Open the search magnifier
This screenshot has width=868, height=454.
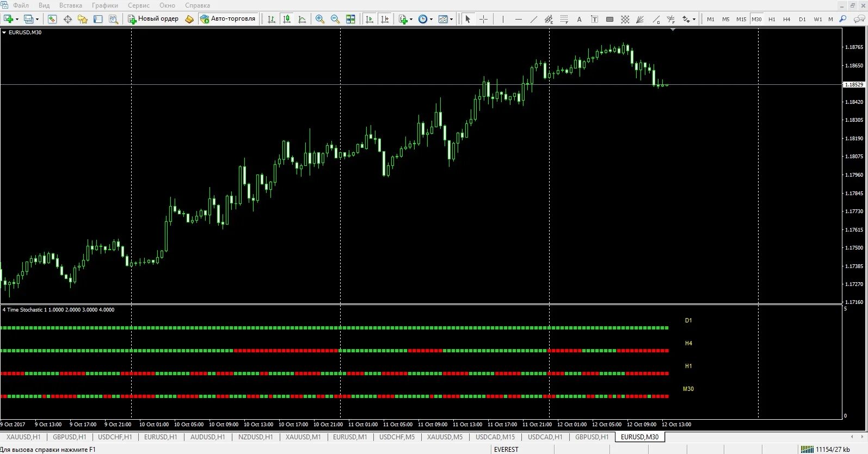tap(843, 19)
